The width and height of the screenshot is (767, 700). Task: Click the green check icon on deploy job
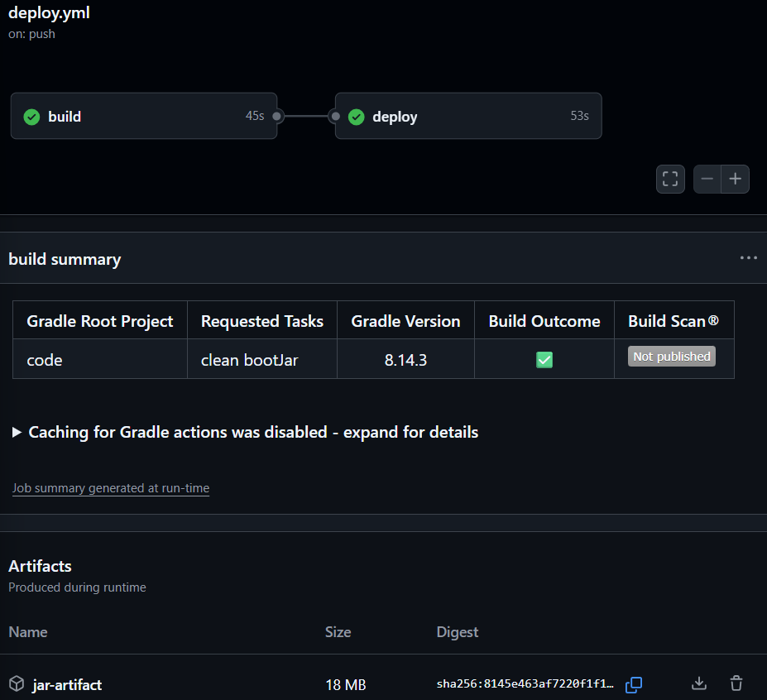point(356,117)
